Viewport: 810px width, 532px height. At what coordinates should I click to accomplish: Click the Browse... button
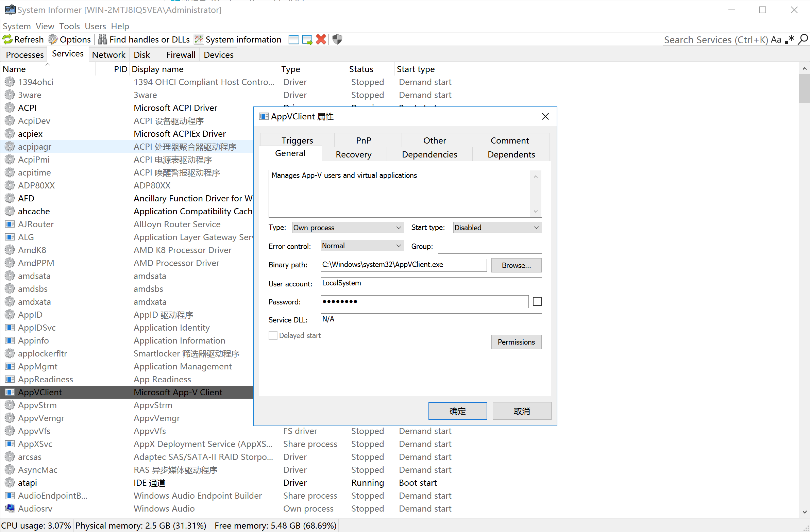pos(516,265)
